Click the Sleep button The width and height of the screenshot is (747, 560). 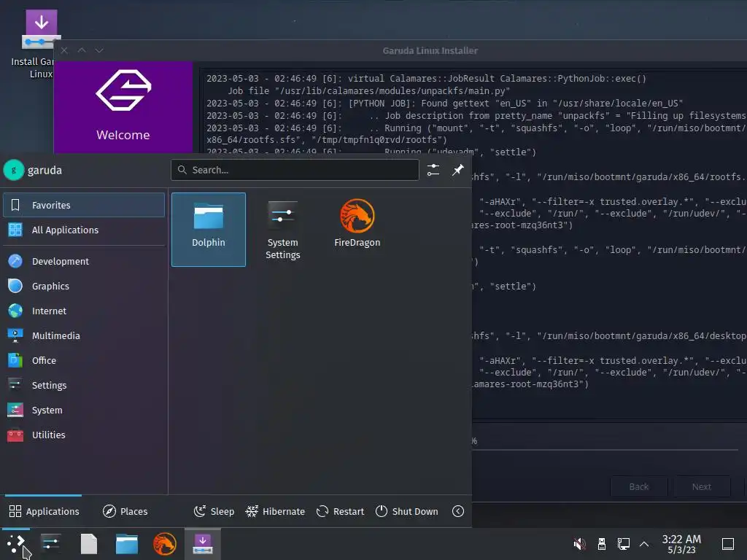point(214,511)
